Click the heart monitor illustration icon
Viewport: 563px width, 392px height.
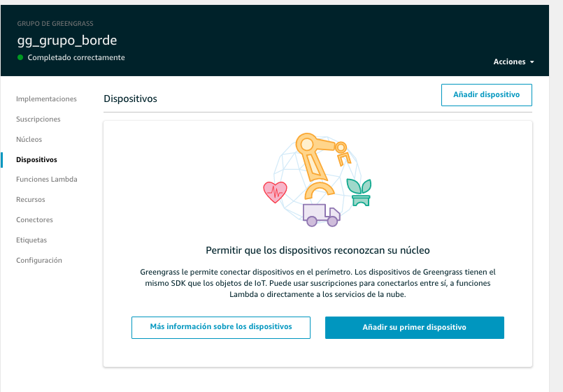tap(275, 192)
